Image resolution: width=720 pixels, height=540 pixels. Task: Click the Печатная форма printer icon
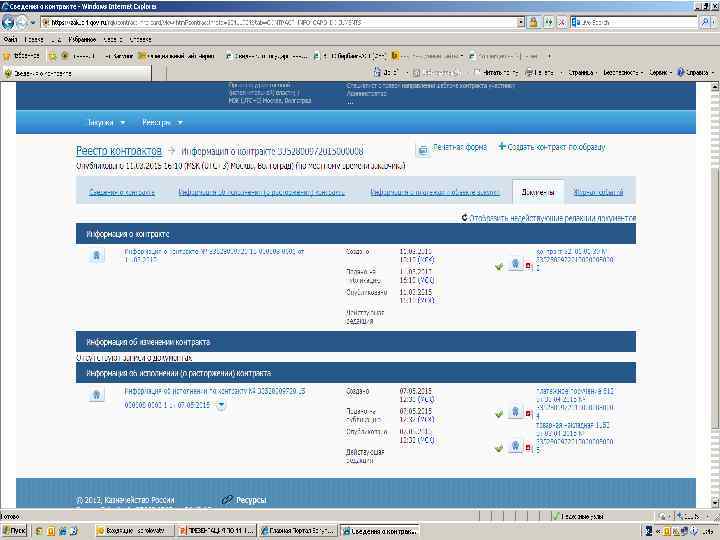tap(422, 150)
